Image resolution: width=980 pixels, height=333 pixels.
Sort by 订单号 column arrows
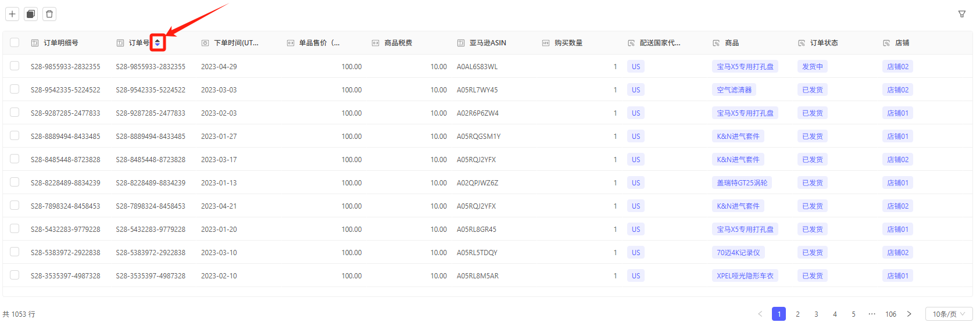click(x=158, y=42)
